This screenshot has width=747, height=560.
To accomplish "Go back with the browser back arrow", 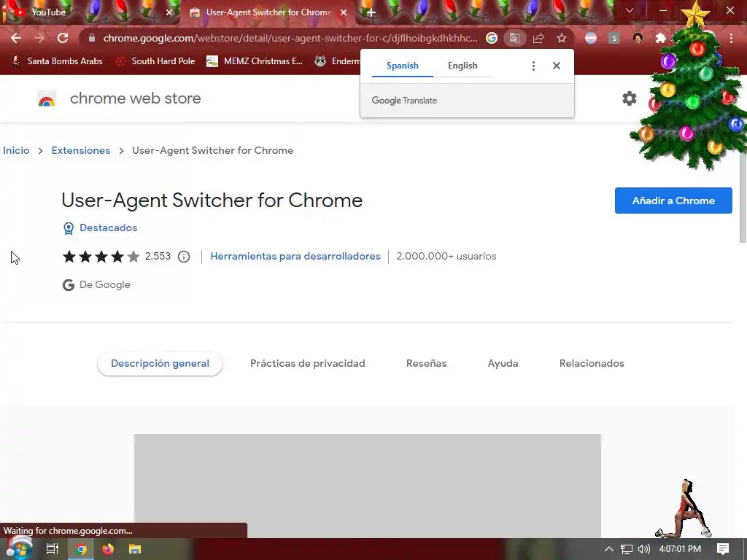I will pos(16,38).
